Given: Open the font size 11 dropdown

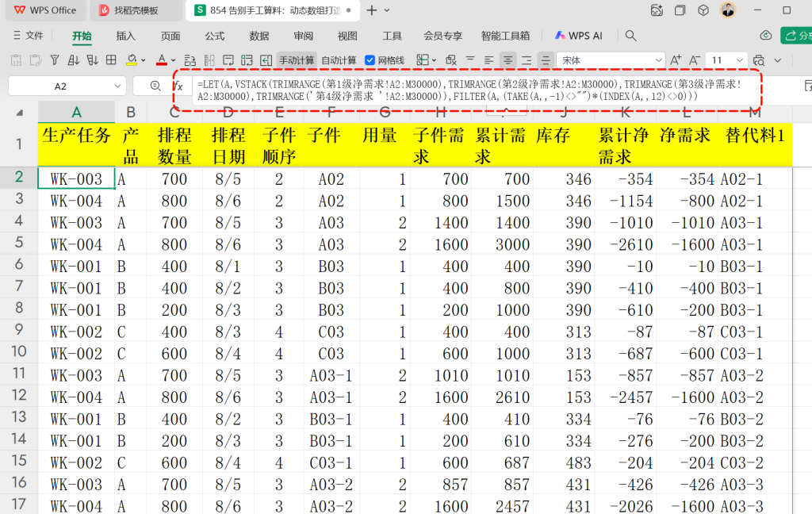Looking at the screenshot, I should pos(740,60).
